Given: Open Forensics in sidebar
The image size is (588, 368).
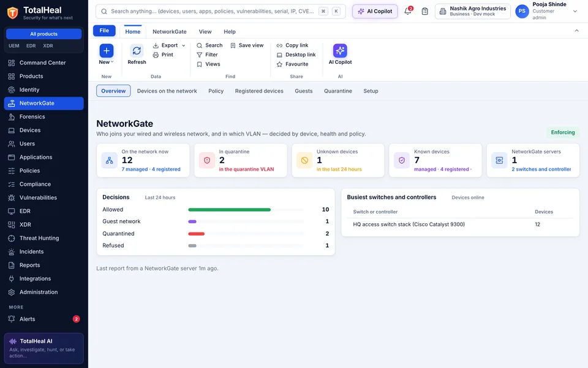Looking at the screenshot, I should click(44, 117).
